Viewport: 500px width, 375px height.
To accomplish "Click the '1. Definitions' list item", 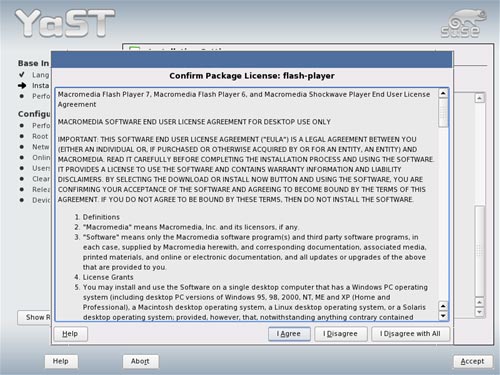I will pos(97,217).
